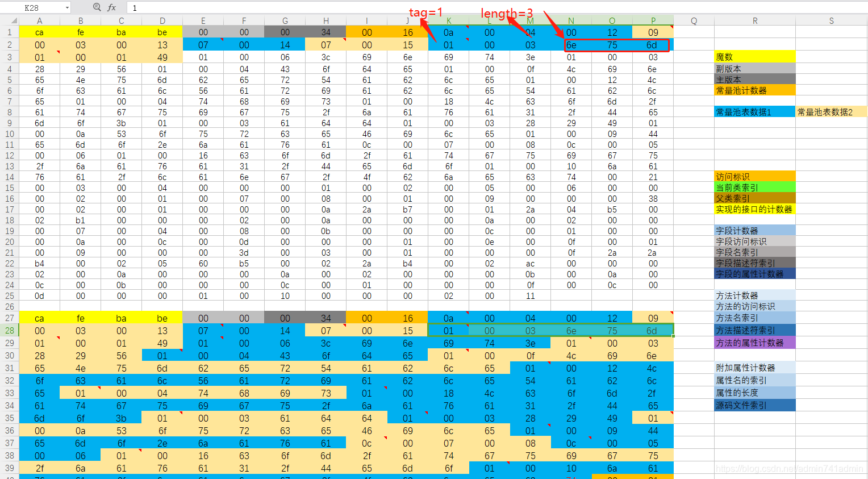Click the legend cell '当前类索引'
Image resolution: width=868 pixels, height=479 pixels.
point(755,188)
